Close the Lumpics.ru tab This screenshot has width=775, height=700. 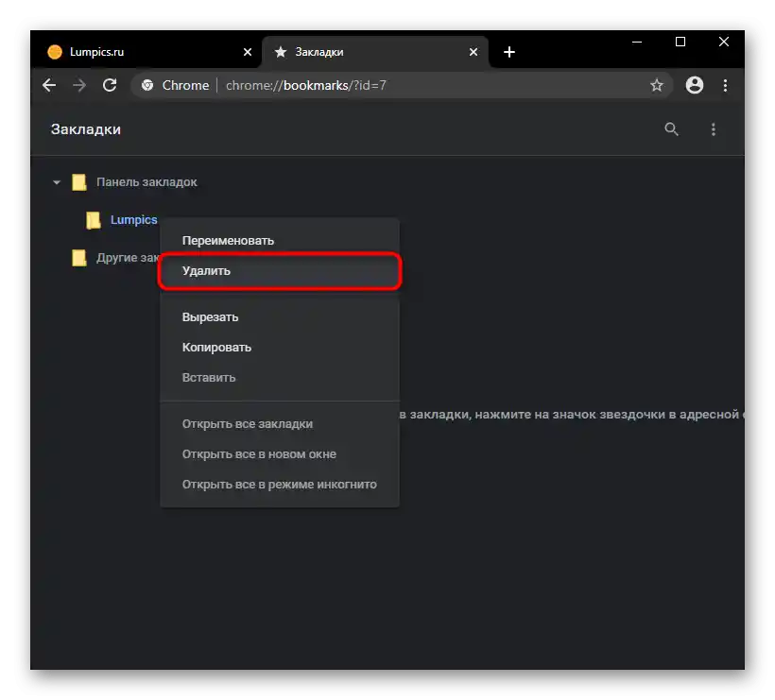[x=248, y=52]
